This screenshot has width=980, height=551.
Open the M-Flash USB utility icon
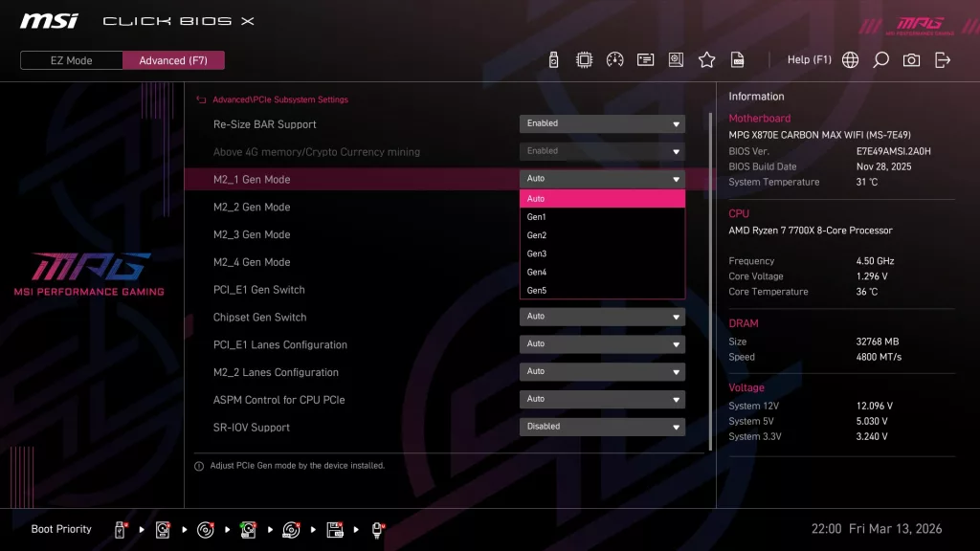point(555,59)
